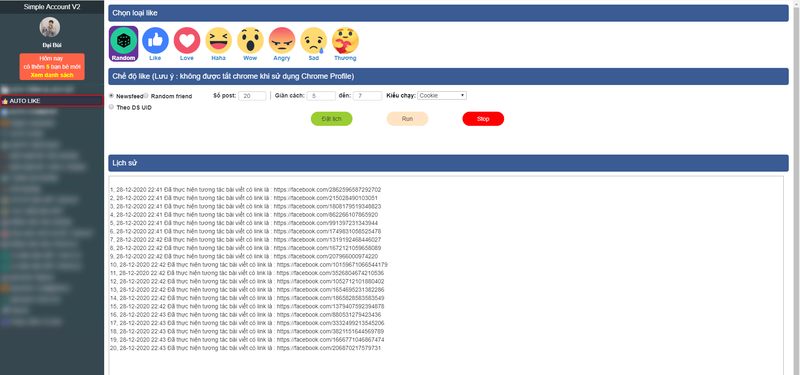
Task: Click the Giãn cách start value field
Action: (x=321, y=96)
